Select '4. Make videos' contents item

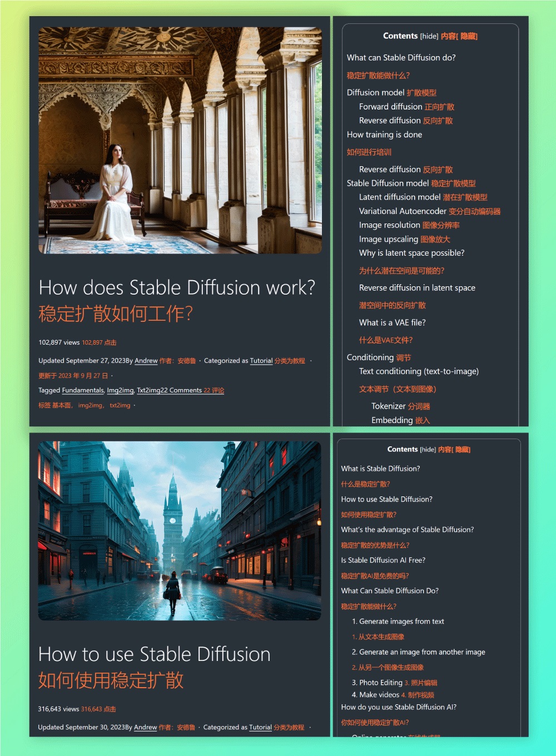coord(375,695)
